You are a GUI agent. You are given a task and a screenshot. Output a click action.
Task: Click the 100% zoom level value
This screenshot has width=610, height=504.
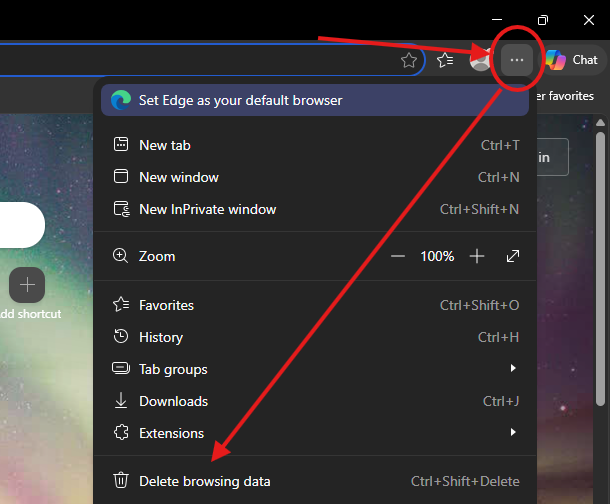[x=437, y=256]
